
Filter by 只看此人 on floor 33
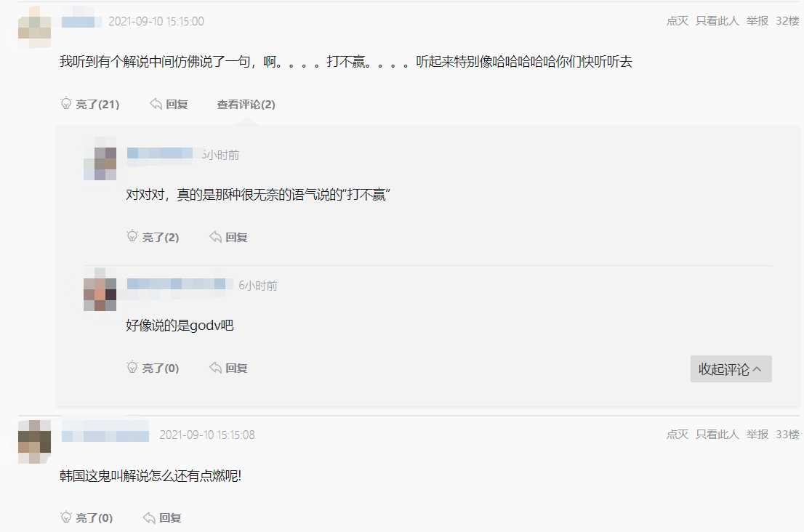click(x=717, y=435)
